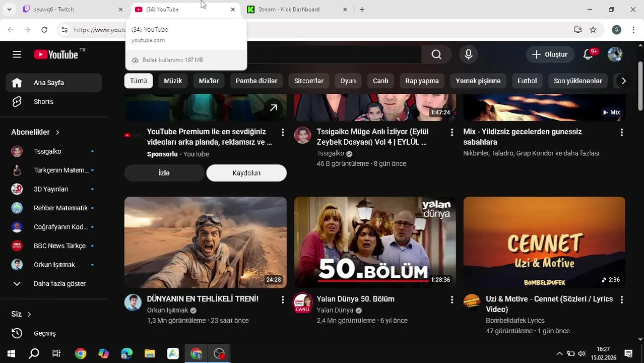644x363 pixels.
Task: Select Rap yapma chip
Action: tap(422, 81)
